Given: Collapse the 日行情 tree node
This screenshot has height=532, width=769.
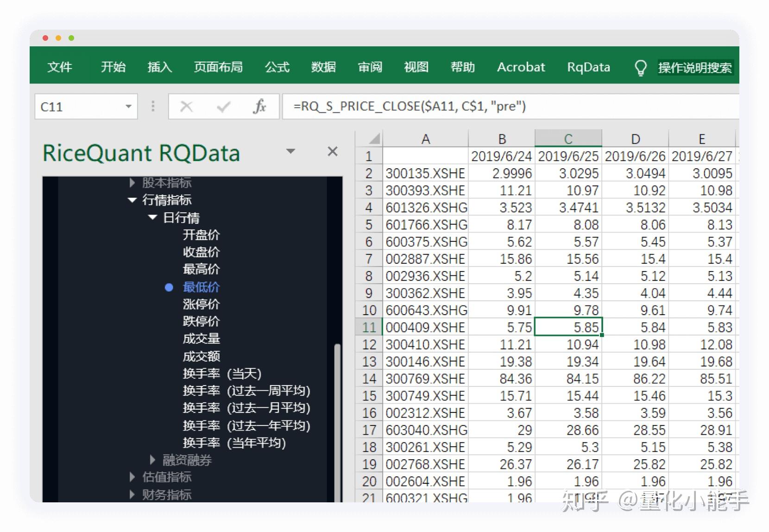Looking at the screenshot, I should [153, 217].
